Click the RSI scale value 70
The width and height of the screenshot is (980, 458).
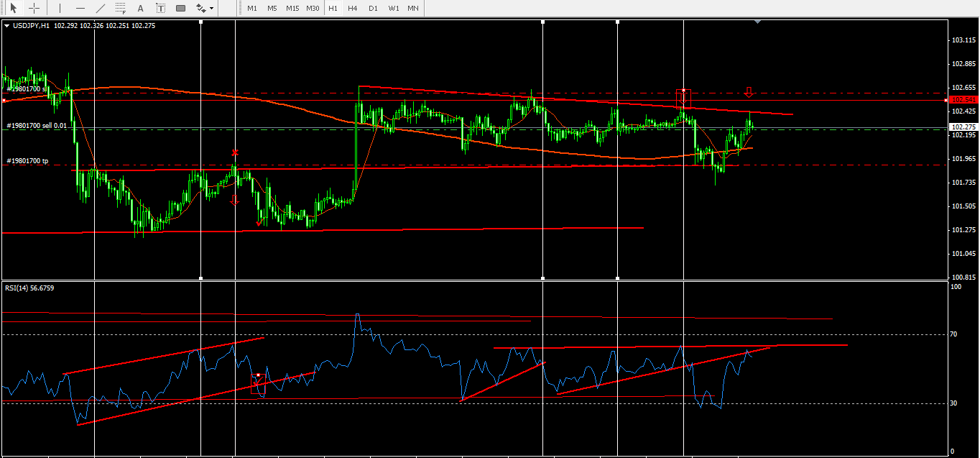coord(954,334)
